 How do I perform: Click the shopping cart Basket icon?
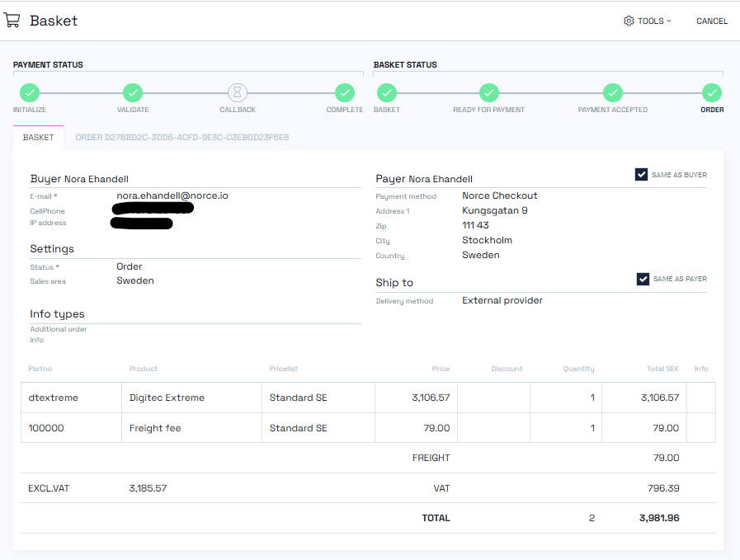click(x=12, y=20)
